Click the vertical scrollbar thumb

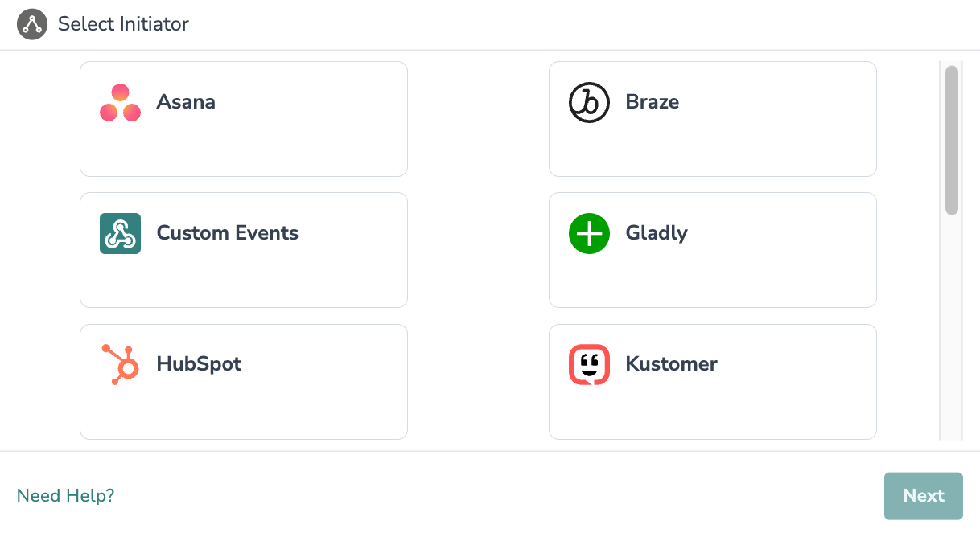pos(952,141)
